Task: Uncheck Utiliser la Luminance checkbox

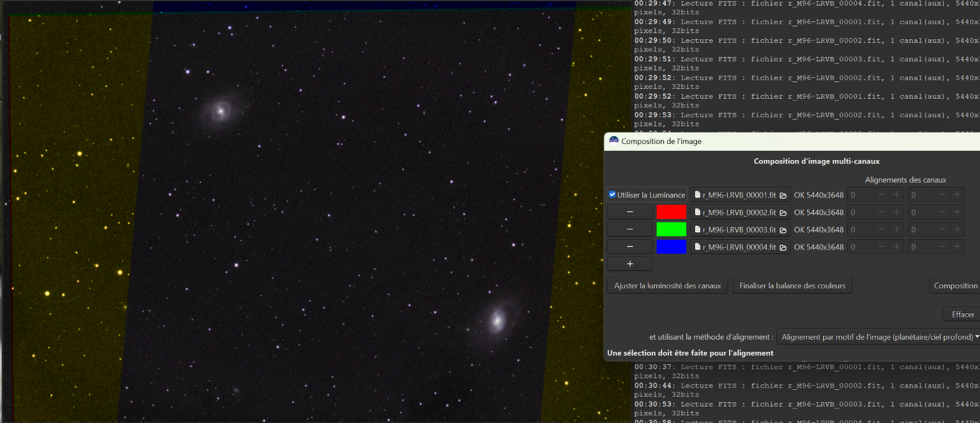Action: coord(612,195)
